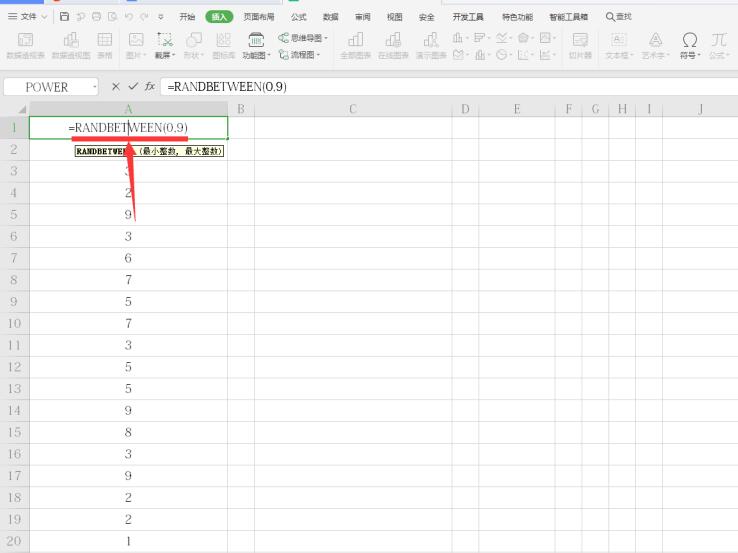Click the RANDBETWEEN function tooltip hint
Screen dimensions: 738x553
click(x=149, y=151)
